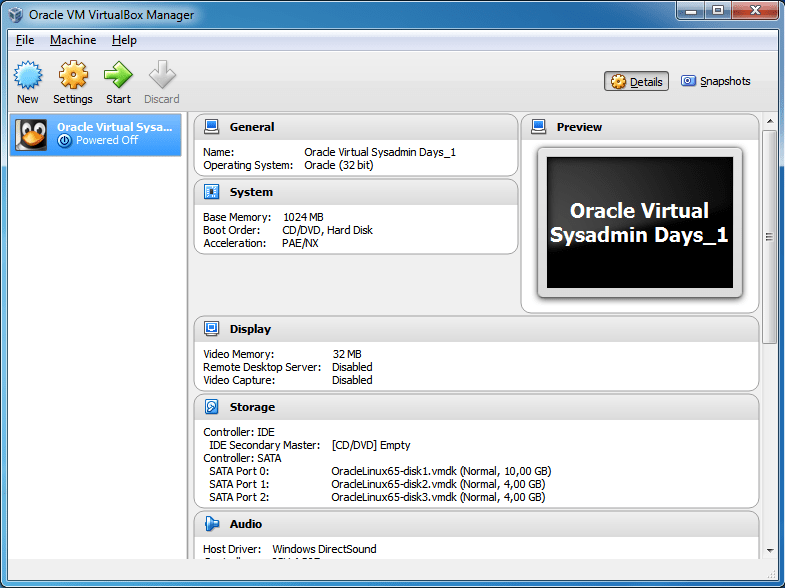Click the OracleLinux65-disk2.vmdk entry
The image size is (785, 588).
[438, 484]
